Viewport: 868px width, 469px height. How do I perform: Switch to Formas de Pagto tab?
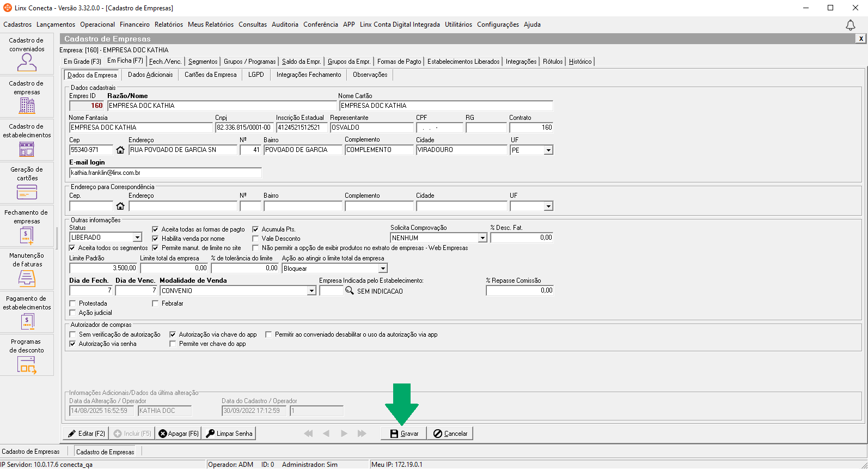pyautogui.click(x=399, y=62)
